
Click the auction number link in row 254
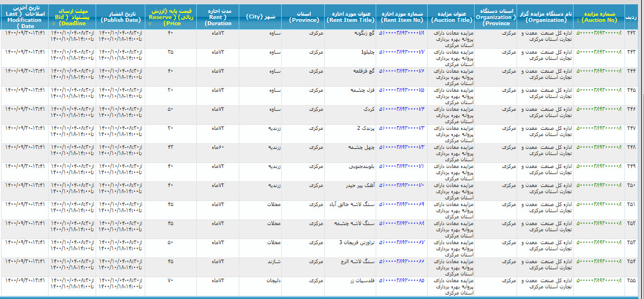pos(599,261)
